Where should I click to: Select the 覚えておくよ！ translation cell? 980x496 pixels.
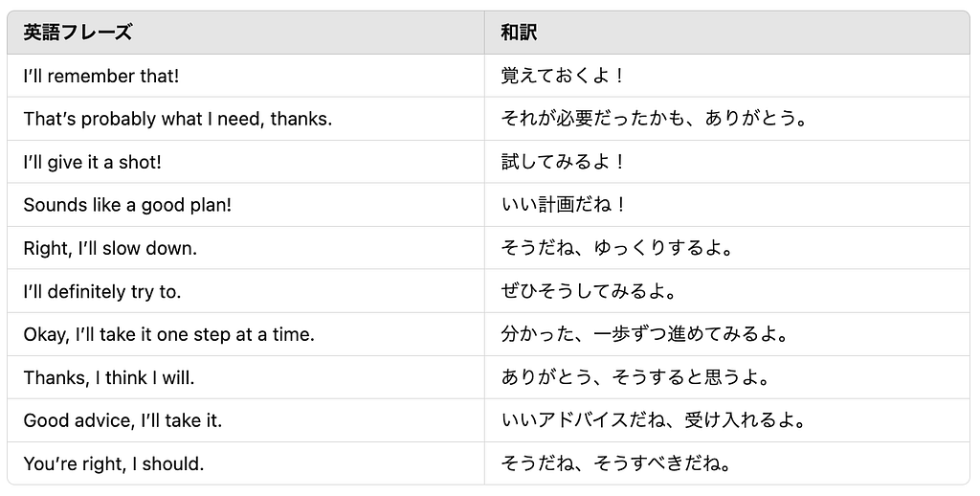563,77
